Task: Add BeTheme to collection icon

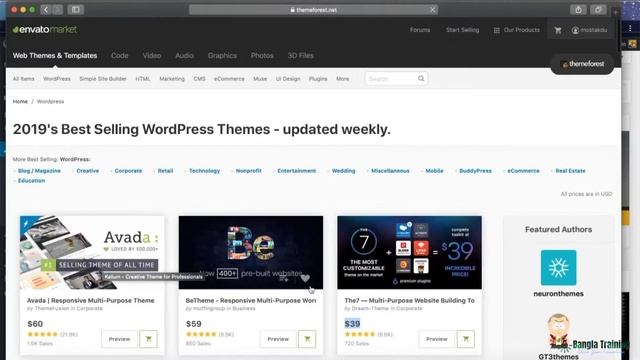Action: 284,278
